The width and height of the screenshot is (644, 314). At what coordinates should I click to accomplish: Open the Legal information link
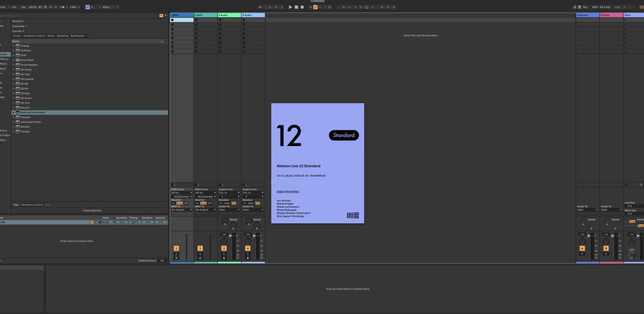(x=288, y=191)
